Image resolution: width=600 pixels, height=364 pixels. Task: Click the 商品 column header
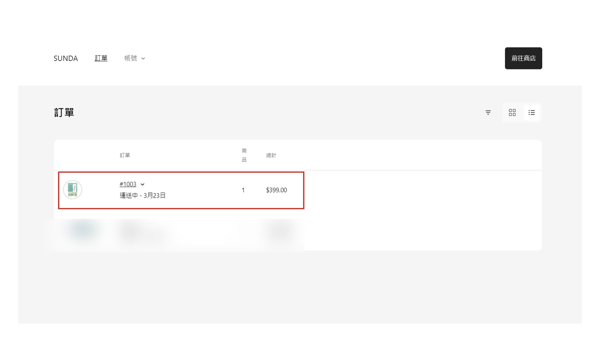244,155
